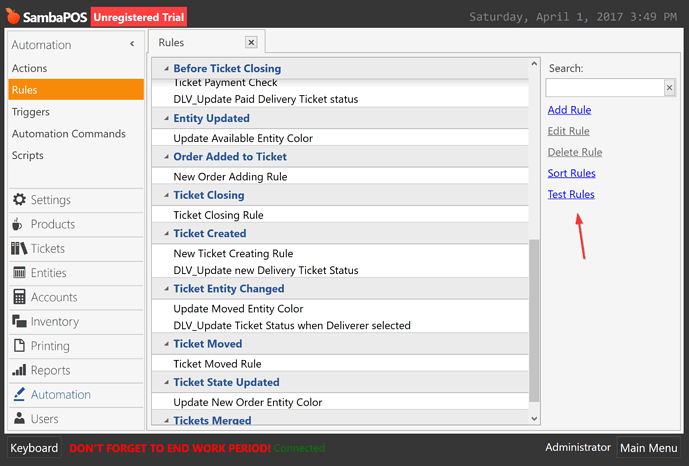
Task: Click the Printing page icon
Action: [x=19, y=346]
